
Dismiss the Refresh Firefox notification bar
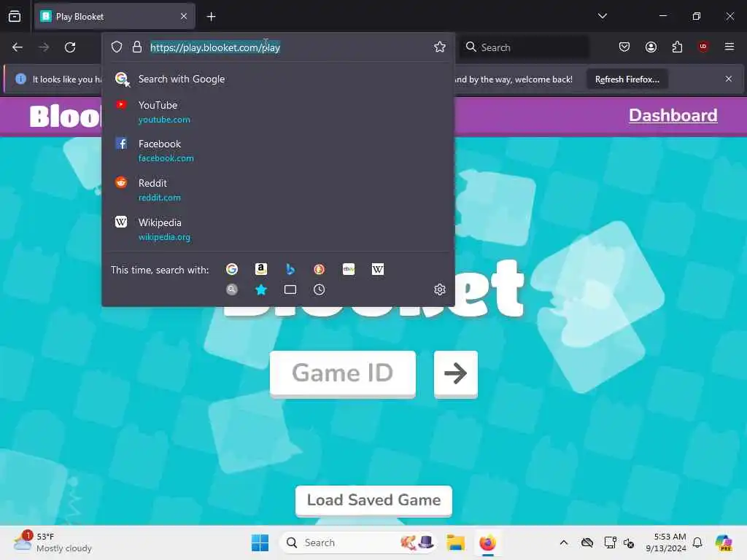pyautogui.click(x=729, y=79)
